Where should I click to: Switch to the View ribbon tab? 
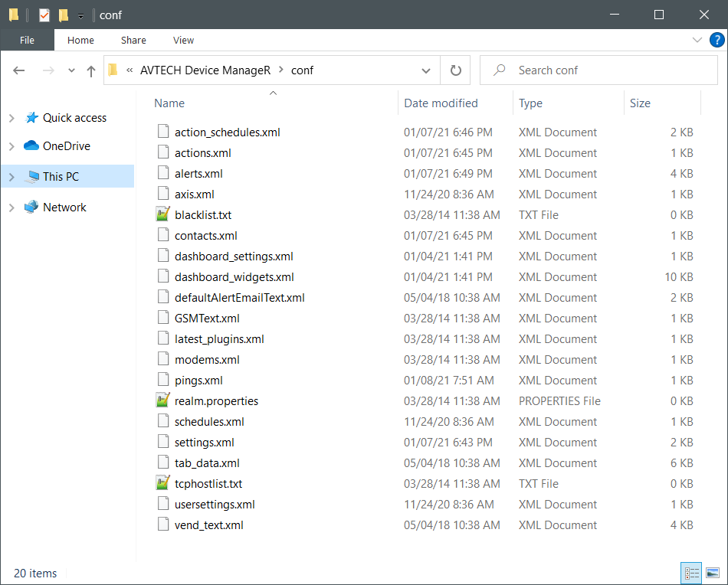click(183, 40)
